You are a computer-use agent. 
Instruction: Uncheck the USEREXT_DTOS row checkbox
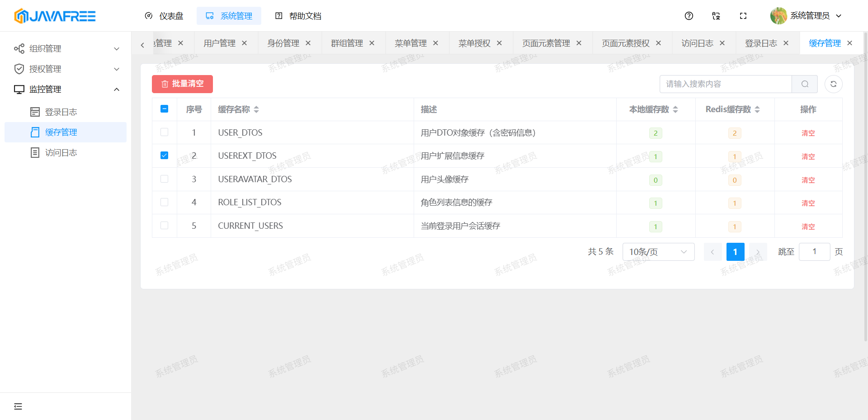click(x=165, y=156)
